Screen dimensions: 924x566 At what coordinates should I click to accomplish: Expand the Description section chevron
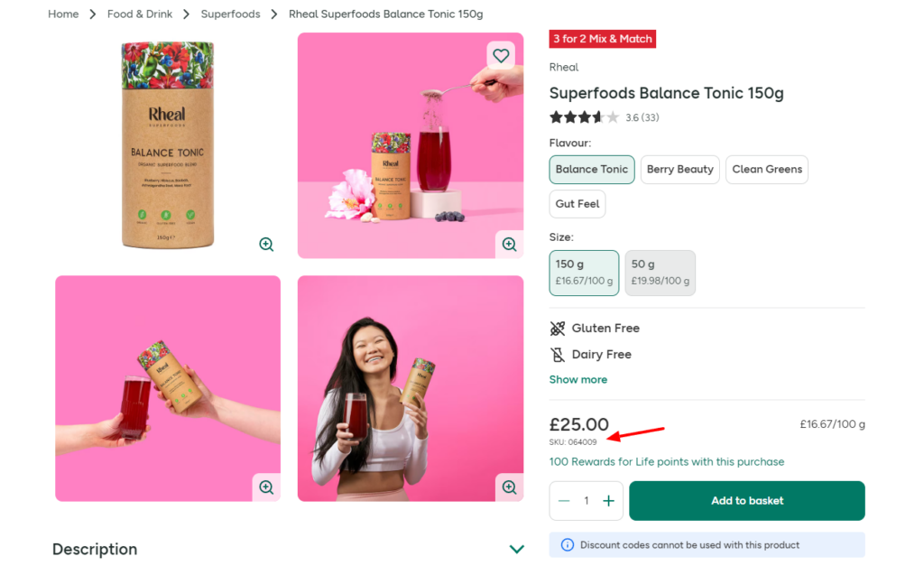coord(516,549)
